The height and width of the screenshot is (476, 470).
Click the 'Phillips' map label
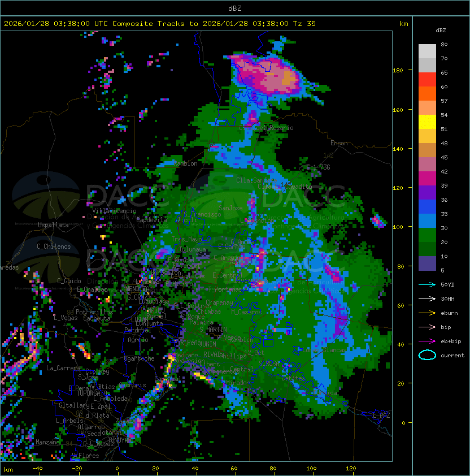[233, 356]
